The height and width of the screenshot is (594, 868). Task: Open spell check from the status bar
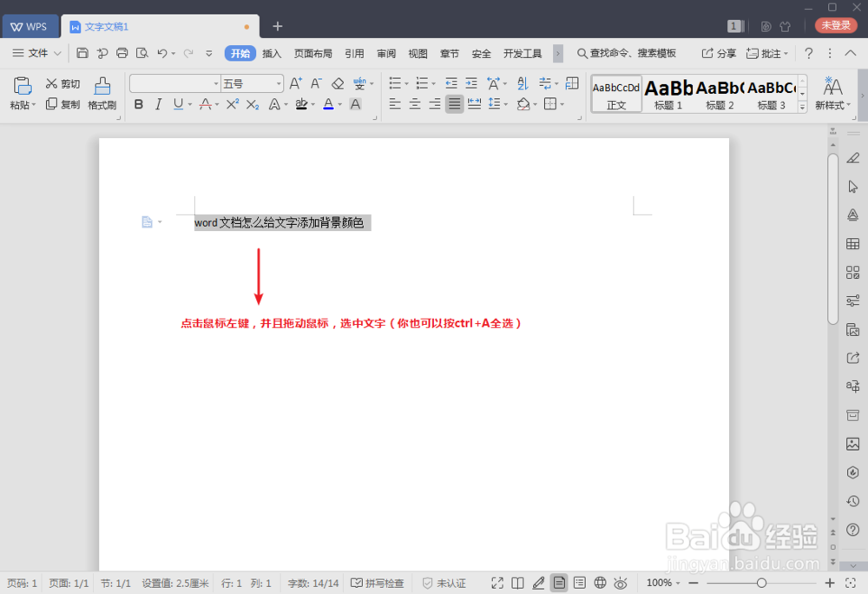[x=377, y=583]
